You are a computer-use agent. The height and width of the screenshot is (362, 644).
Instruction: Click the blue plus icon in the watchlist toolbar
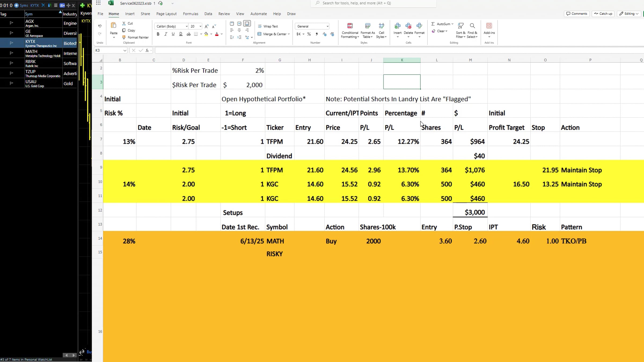click(x=16, y=5)
